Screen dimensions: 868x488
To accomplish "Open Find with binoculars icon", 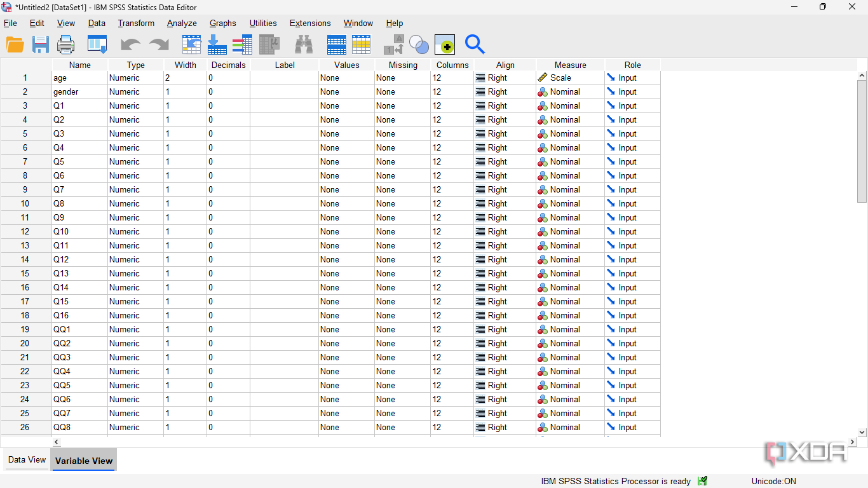I will 303,44.
